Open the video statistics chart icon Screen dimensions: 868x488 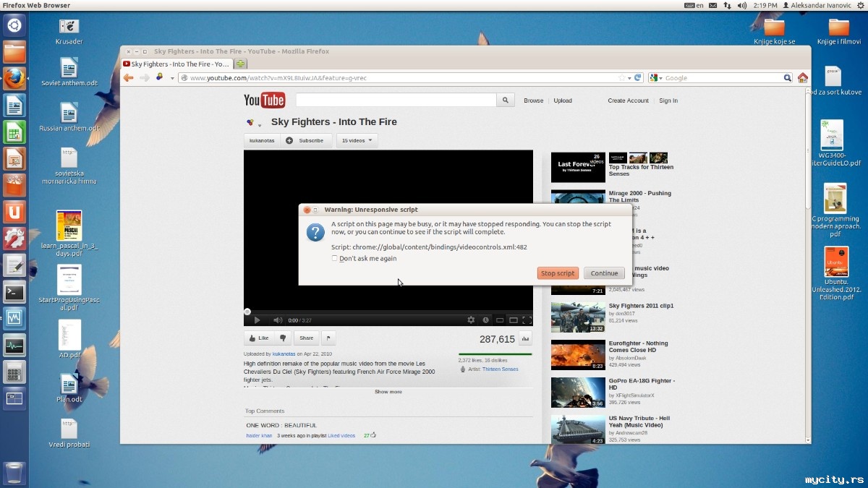[x=525, y=338]
